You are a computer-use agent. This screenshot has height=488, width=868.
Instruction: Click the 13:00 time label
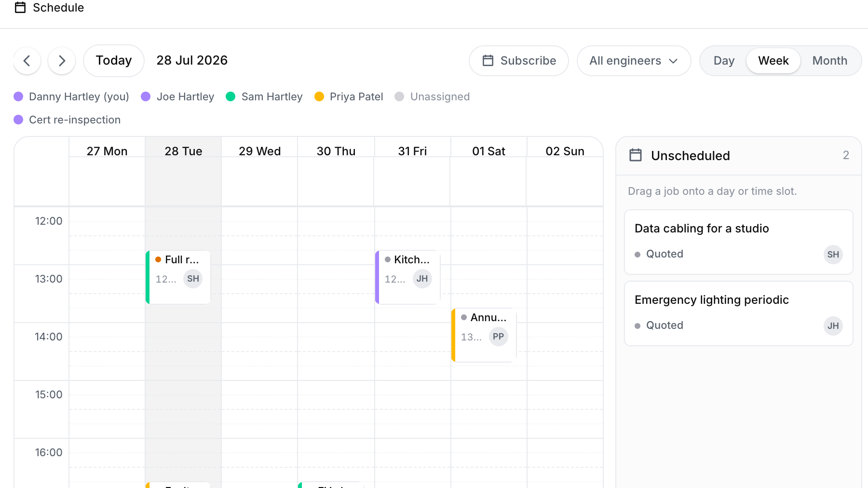pos(49,279)
